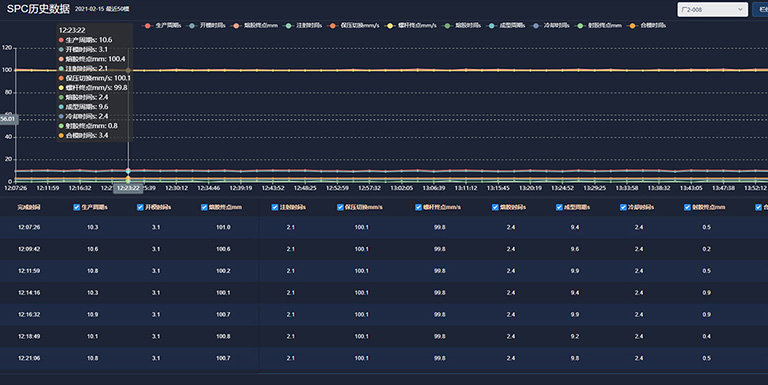
Task: Click the 56.01 value marker on the Y axis
Action: click(x=8, y=119)
